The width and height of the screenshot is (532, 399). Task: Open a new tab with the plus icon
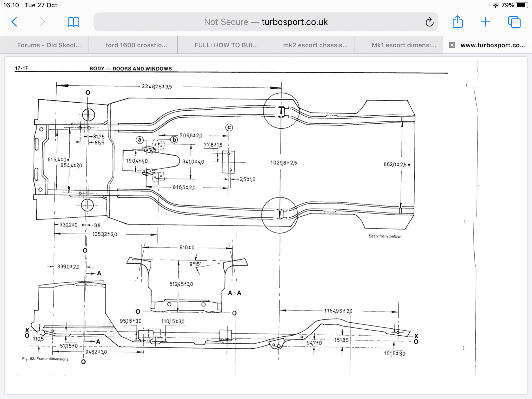[486, 22]
